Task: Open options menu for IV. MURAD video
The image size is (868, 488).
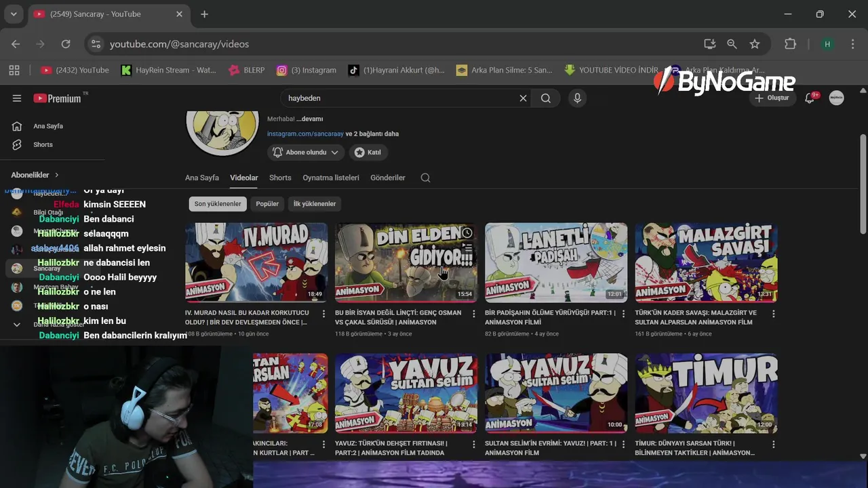Action: tap(323, 314)
